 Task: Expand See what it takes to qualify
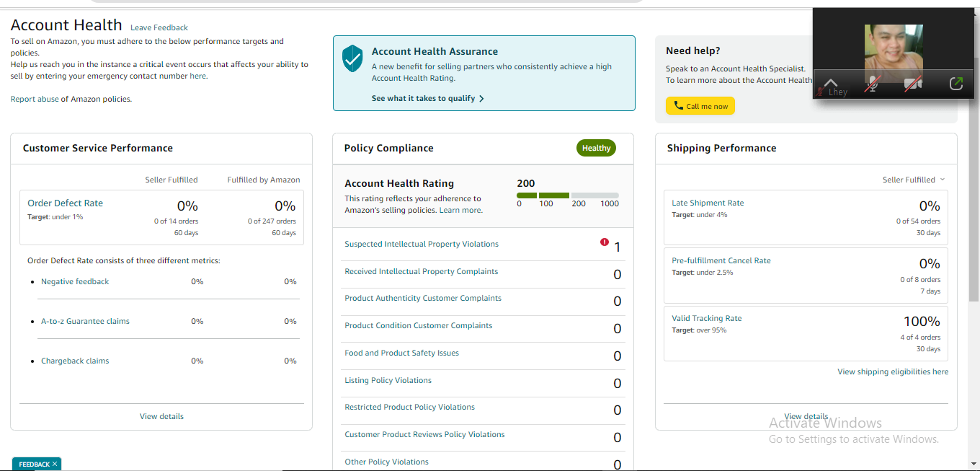[427, 98]
